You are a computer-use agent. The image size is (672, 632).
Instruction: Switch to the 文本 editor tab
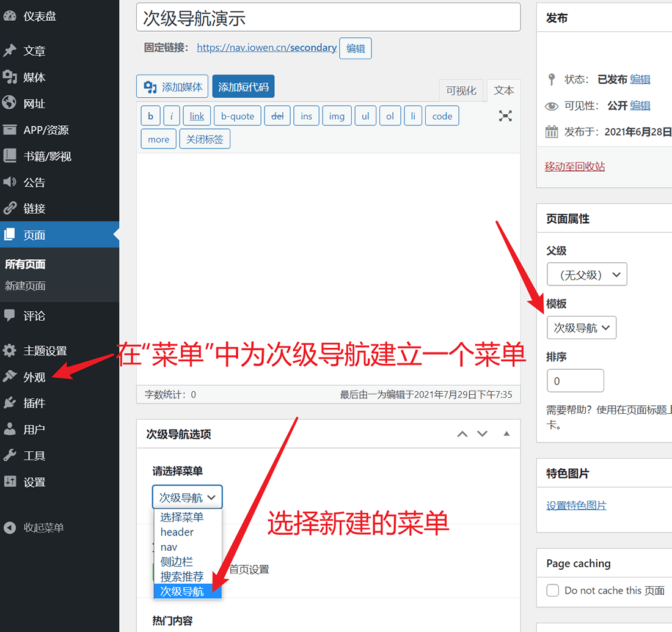tap(503, 90)
